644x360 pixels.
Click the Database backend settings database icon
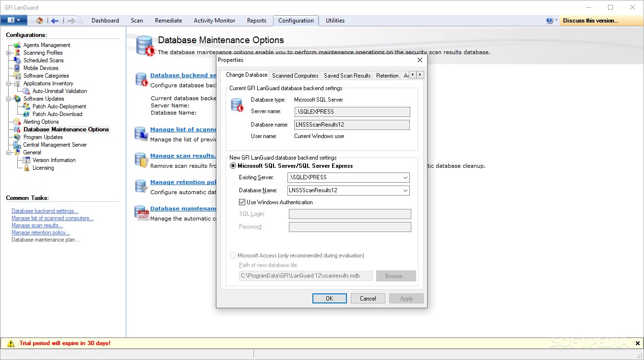point(142,80)
